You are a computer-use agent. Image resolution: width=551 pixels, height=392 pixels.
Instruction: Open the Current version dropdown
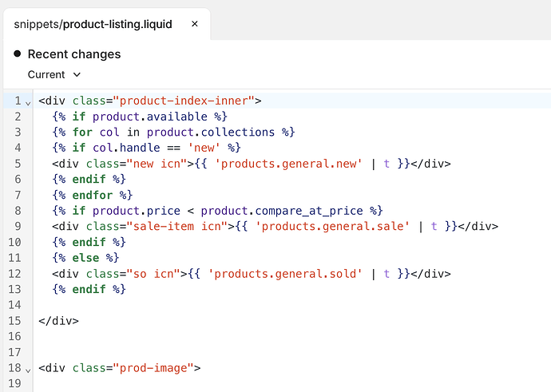pos(54,74)
